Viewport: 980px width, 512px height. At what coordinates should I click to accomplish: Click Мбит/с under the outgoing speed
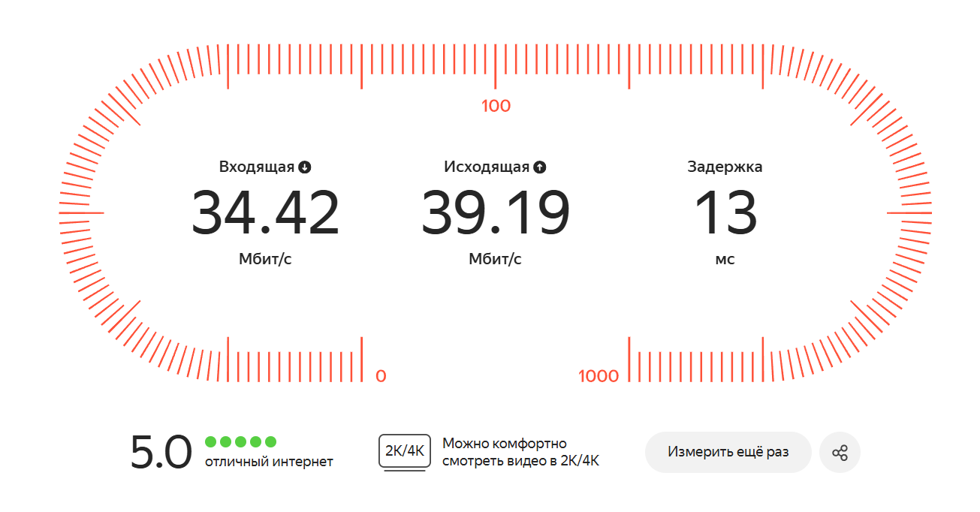495,259
